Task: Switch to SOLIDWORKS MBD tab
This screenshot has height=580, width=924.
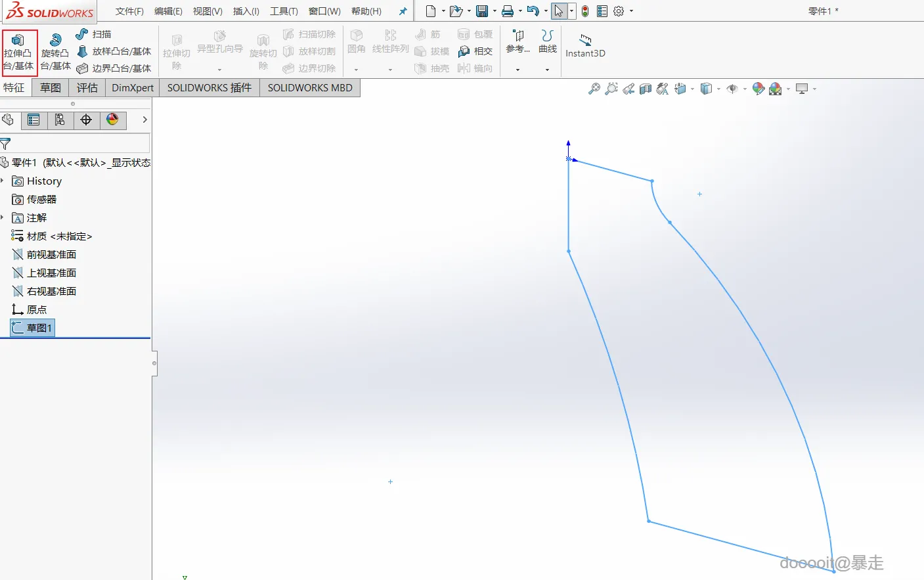Action: 310,88
